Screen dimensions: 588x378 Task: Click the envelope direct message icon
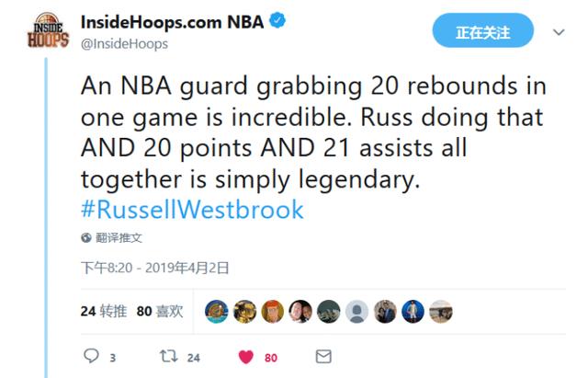pos(323,356)
